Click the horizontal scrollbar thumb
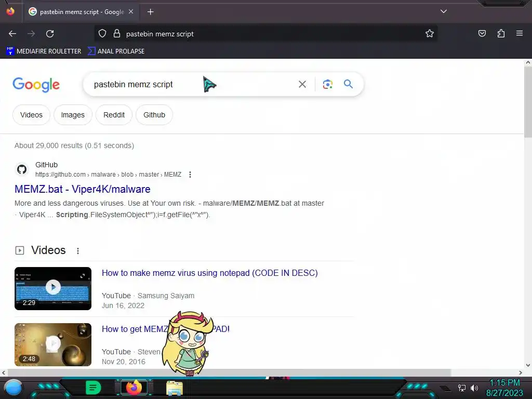 tap(229, 373)
